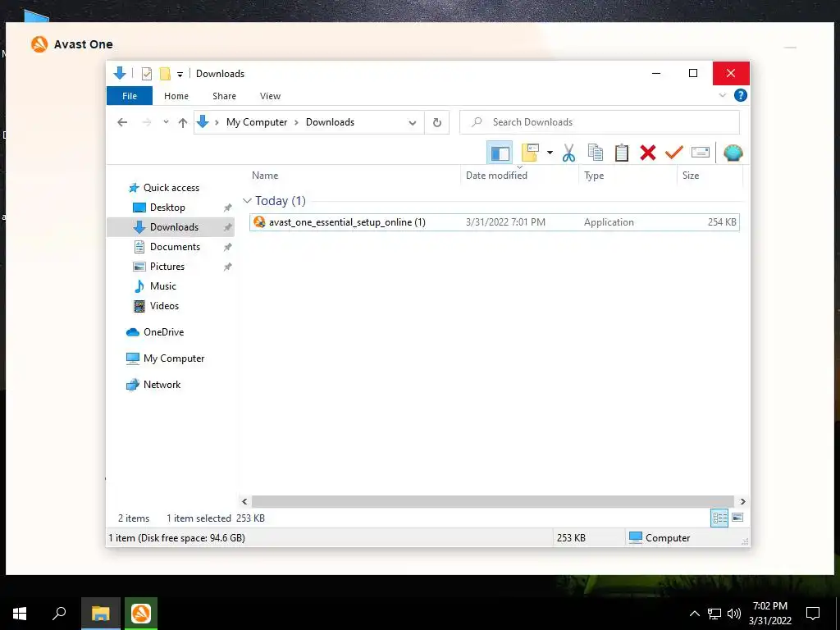Click the new folder/note icon in toolbar

point(530,153)
